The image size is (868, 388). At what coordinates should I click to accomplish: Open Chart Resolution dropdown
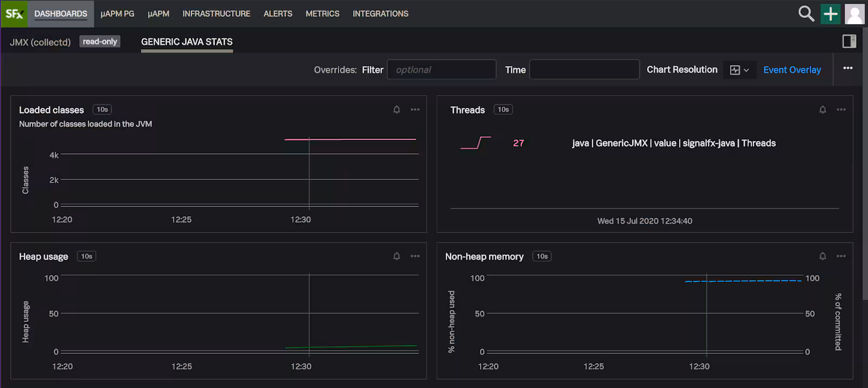tap(739, 70)
